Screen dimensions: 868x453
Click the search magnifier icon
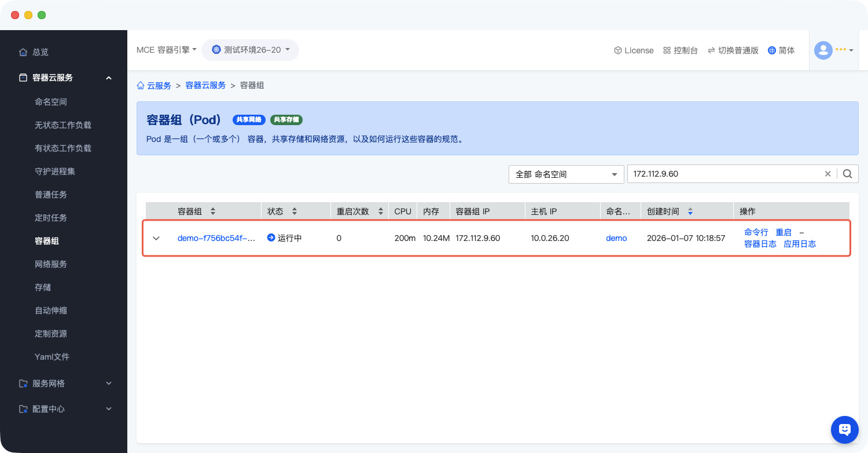coord(847,174)
